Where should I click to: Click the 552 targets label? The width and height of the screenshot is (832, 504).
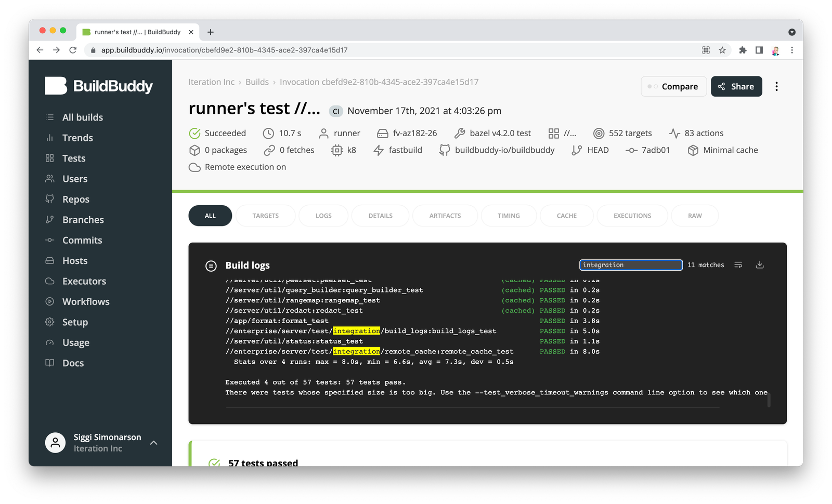pyautogui.click(x=630, y=134)
